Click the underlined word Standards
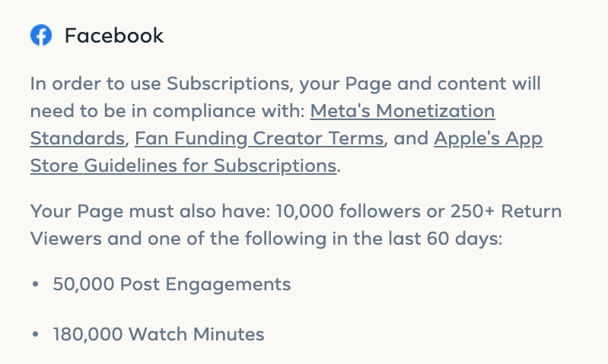This screenshot has width=608, height=364. pos(78,138)
